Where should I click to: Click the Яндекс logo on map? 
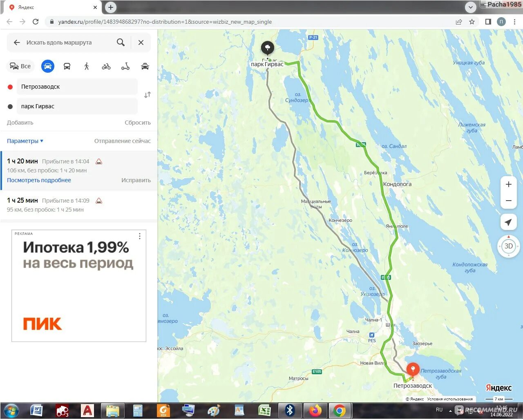click(x=498, y=388)
